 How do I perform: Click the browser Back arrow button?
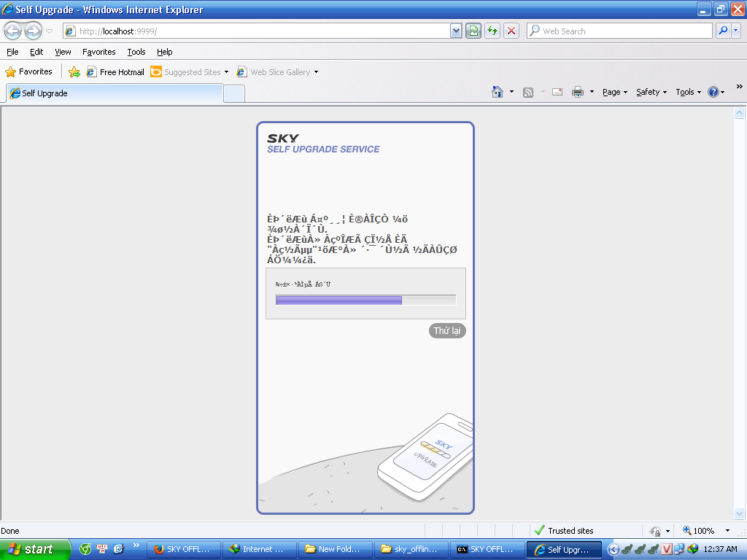(13, 31)
